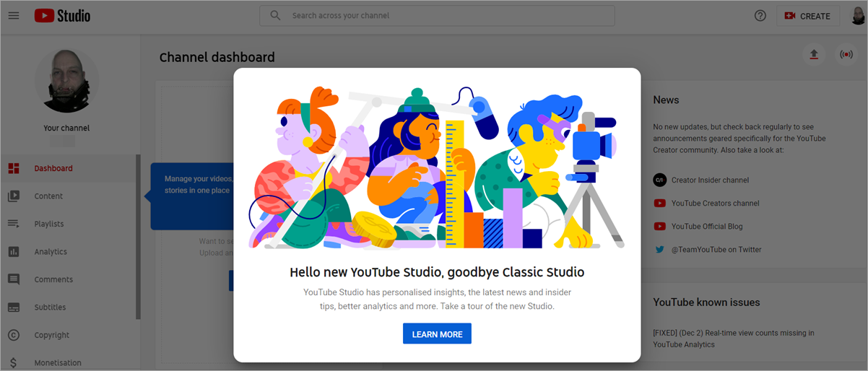Screen dimensions: 868x371
Task: Open the hamburger navigation menu
Action: pos(14,16)
